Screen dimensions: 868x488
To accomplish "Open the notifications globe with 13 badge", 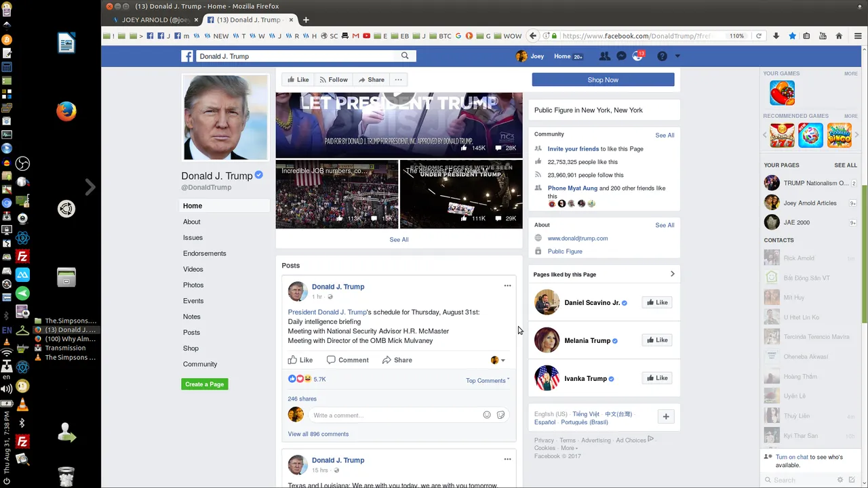I will tap(637, 56).
